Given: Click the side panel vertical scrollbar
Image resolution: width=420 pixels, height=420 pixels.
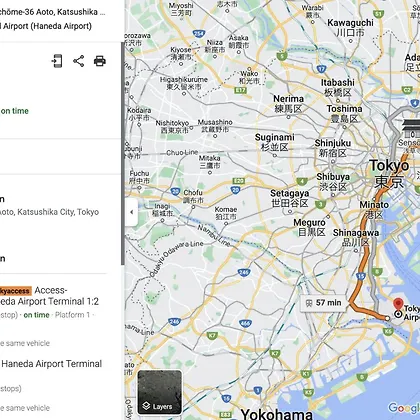Looking at the screenshot, I should (x=123, y=153).
